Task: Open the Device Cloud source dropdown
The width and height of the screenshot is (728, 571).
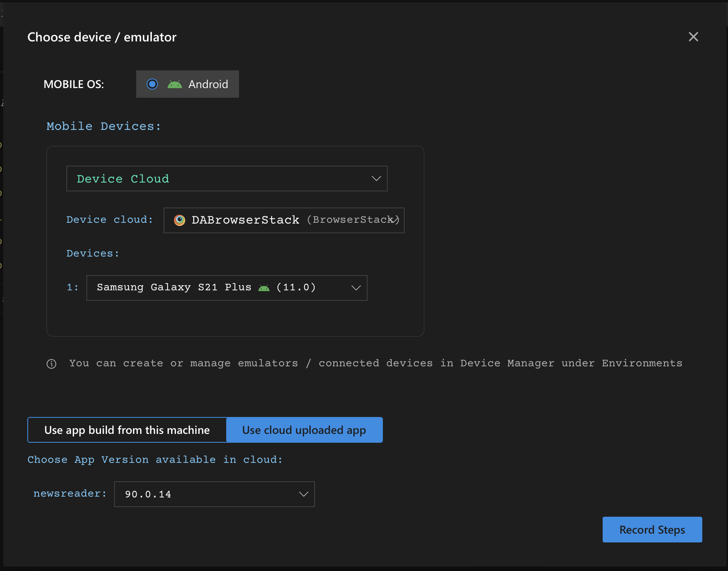Action: click(227, 179)
